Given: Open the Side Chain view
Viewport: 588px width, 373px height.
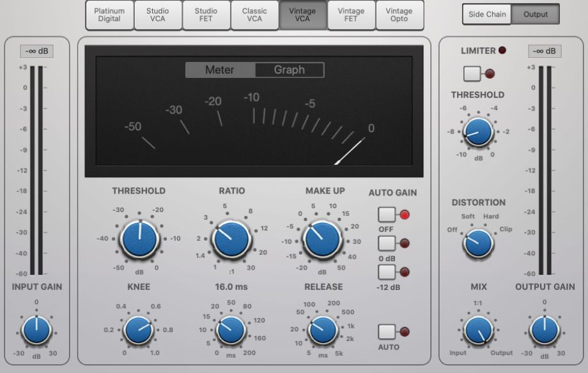Looking at the screenshot, I should tap(486, 14).
